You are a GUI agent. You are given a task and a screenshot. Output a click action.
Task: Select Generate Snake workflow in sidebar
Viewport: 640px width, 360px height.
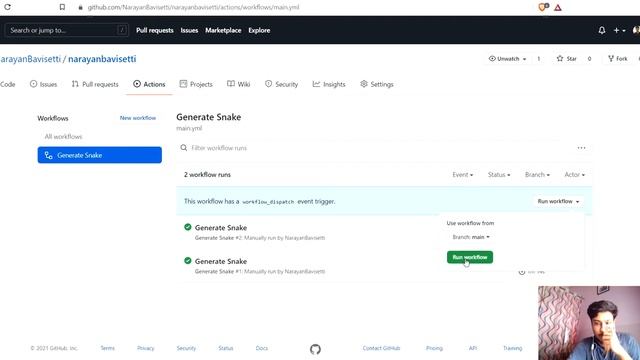pos(100,155)
